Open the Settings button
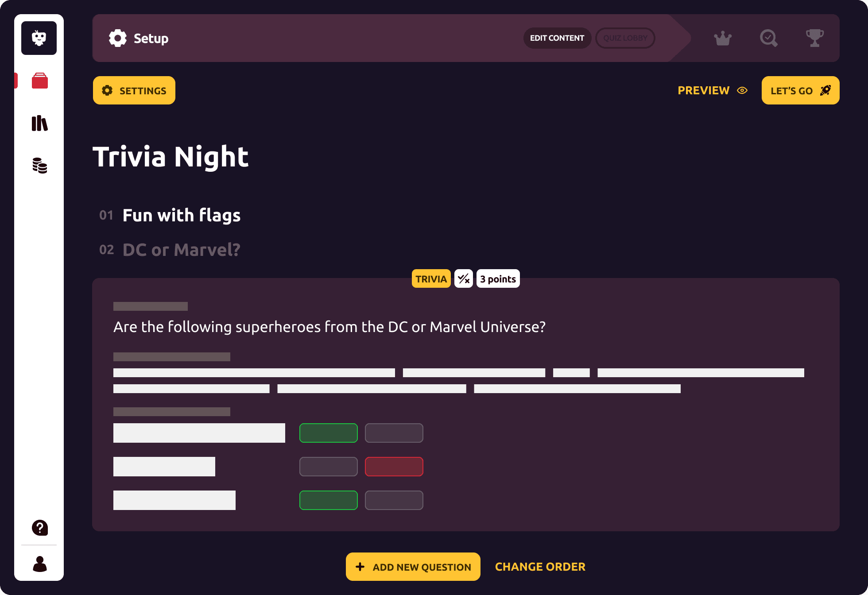The height and width of the screenshot is (595, 868). pos(134,90)
